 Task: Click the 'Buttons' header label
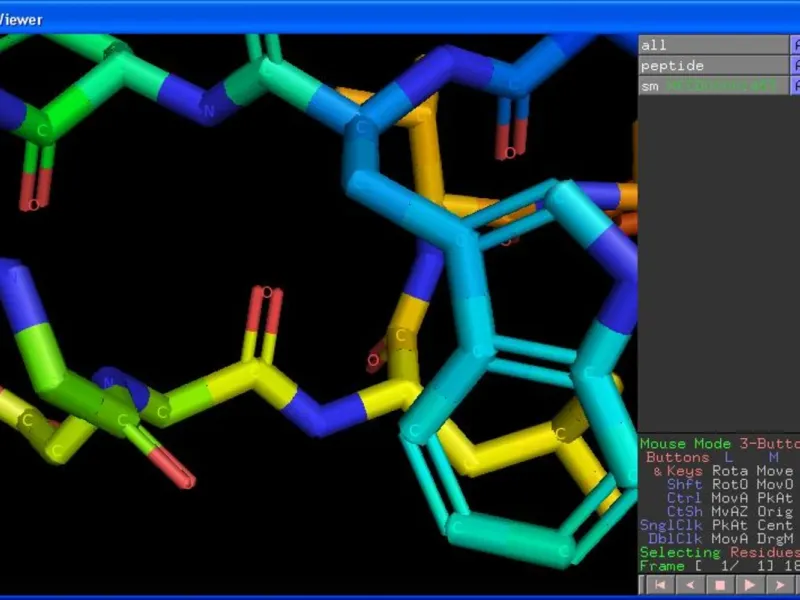pyautogui.click(x=677, y=457)
